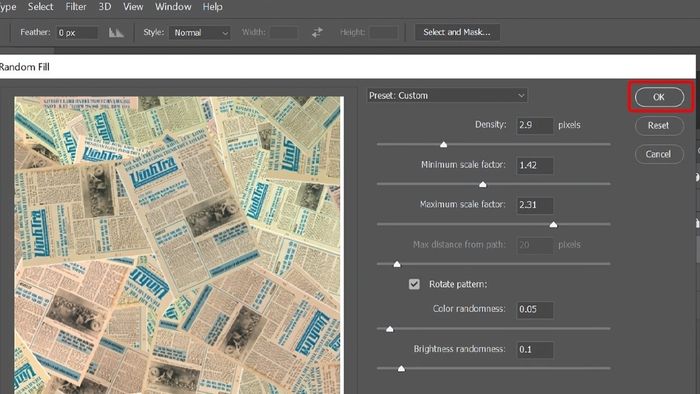This screenshot has height=394, width=700.
Task: Toggle the Rotate pattern checkbox
Action: tap(414, 284)
